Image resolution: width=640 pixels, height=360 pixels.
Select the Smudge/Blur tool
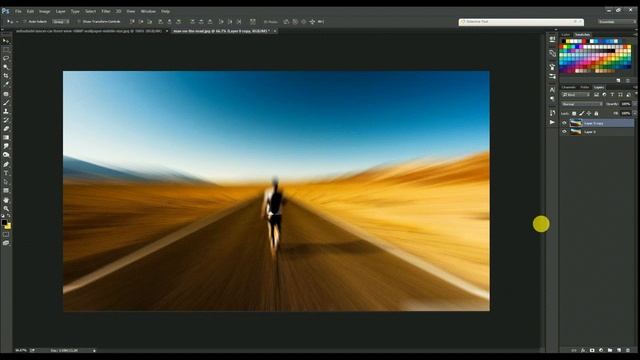6,146
